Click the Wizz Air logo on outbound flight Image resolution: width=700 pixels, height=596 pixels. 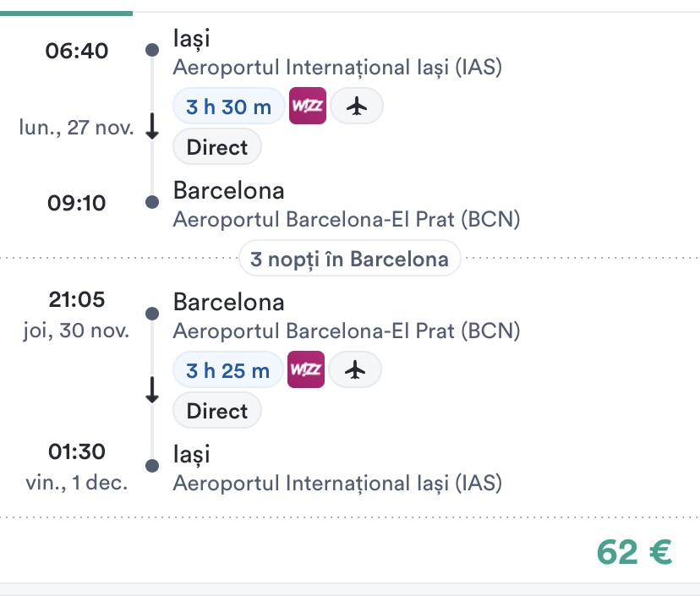(x=306, y=107)
